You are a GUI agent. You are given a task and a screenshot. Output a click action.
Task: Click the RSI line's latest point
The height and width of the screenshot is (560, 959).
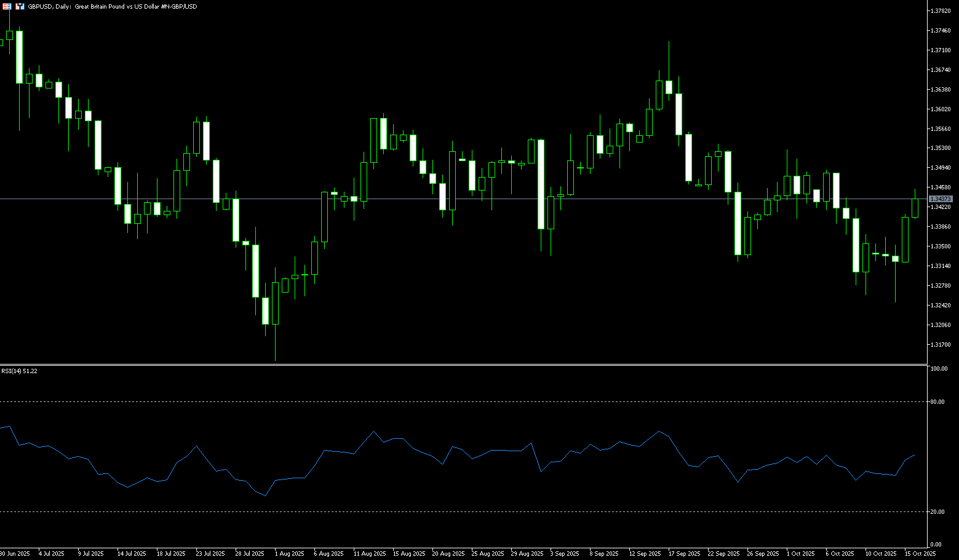915,455
